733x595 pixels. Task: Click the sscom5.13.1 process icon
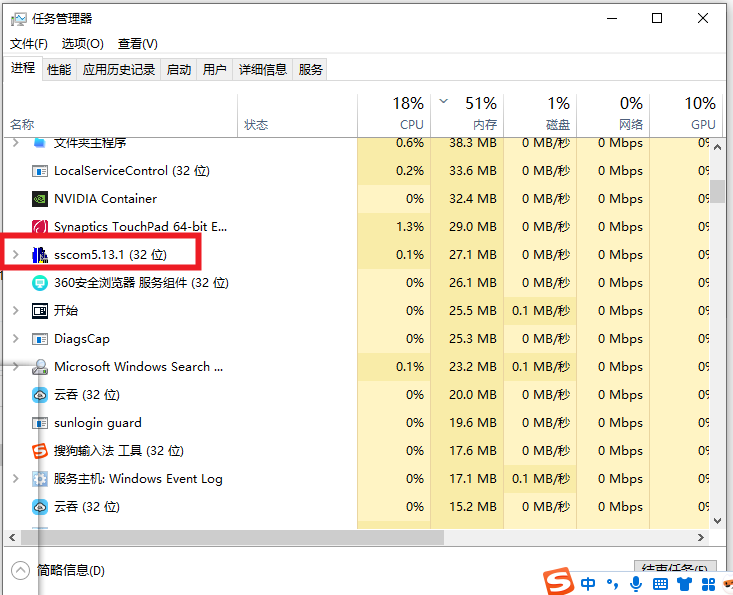[x=40, y=255]
